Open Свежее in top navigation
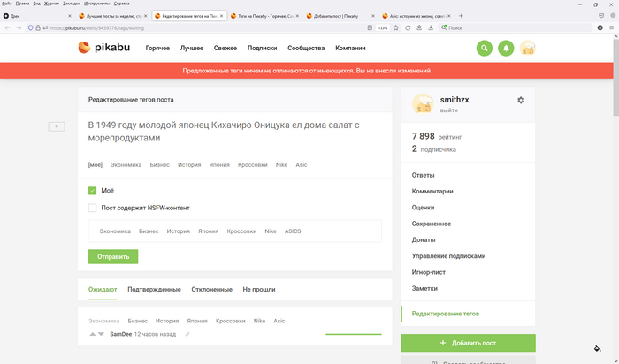Image resolution: width=619 pixels, height=364 pixels. tap(225, 48)
